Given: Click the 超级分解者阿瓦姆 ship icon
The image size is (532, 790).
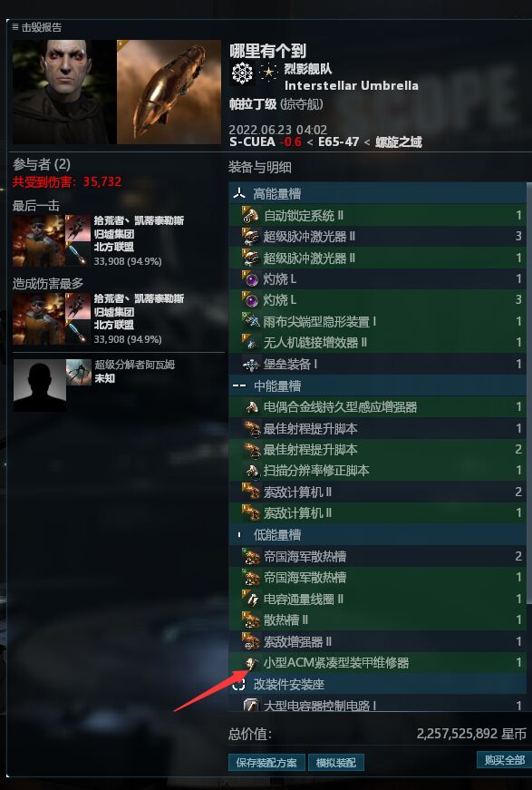Looking at the screenshot, I should click(x=79, y=372).
